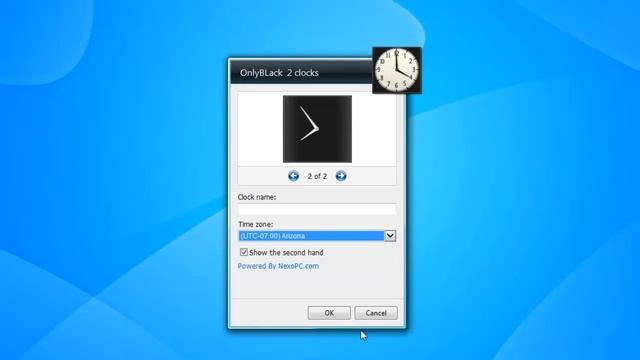Viewport: 640px width, 360px height.
Task: Click the analog clock gadget on the desktop
Action: (397, 70)
